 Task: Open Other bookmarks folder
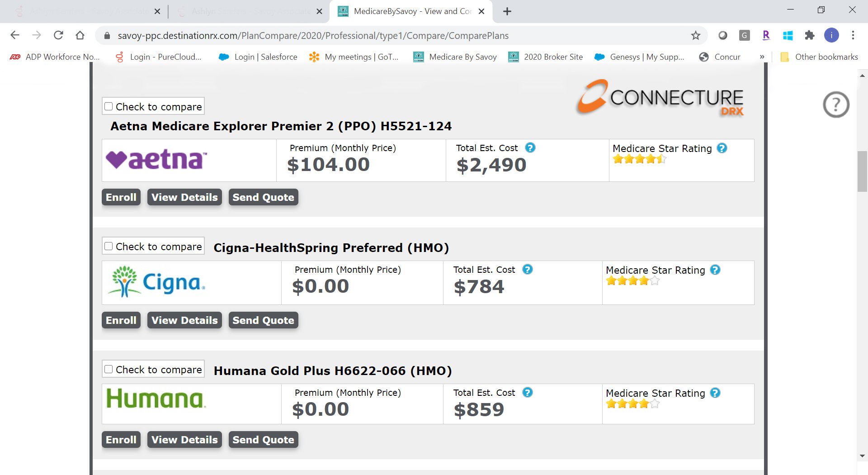tap(819, 57)
